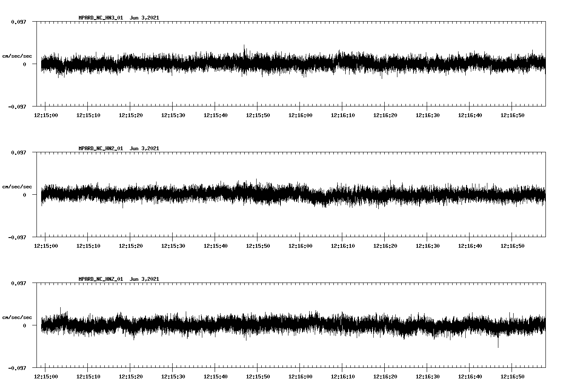Click 12:15:50 time label under HNZ plot
Viewport: 576px width, 392px height.
pyautogui.click(x=258, y=377)
